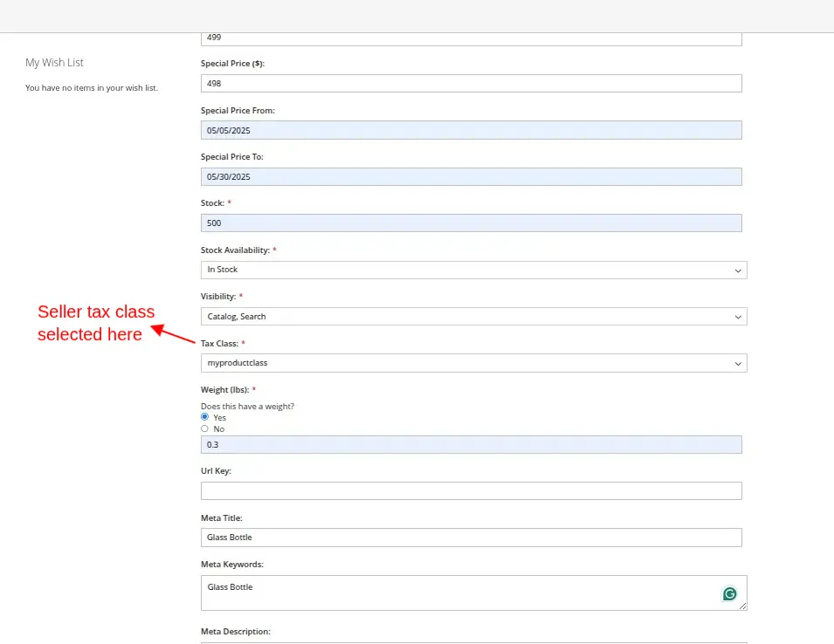Click the Meta Description label
The height and width of the screenshot is (644, 834).
click(235, 631)
